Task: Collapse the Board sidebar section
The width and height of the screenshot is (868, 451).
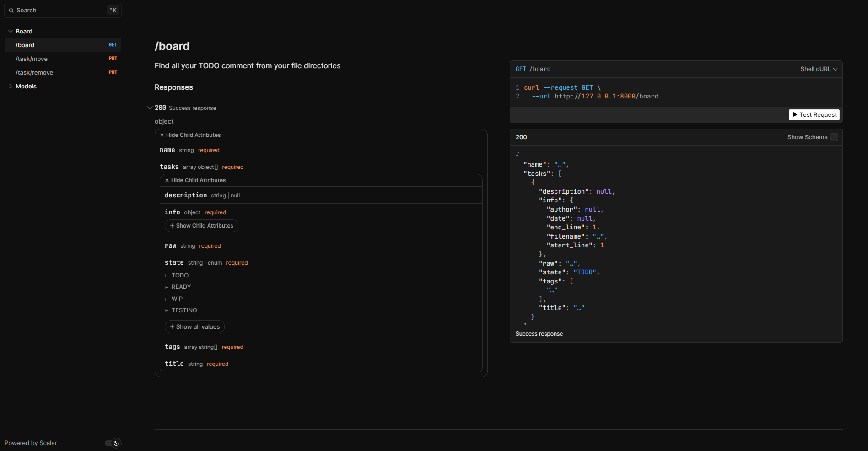Action: coord(11,31)
